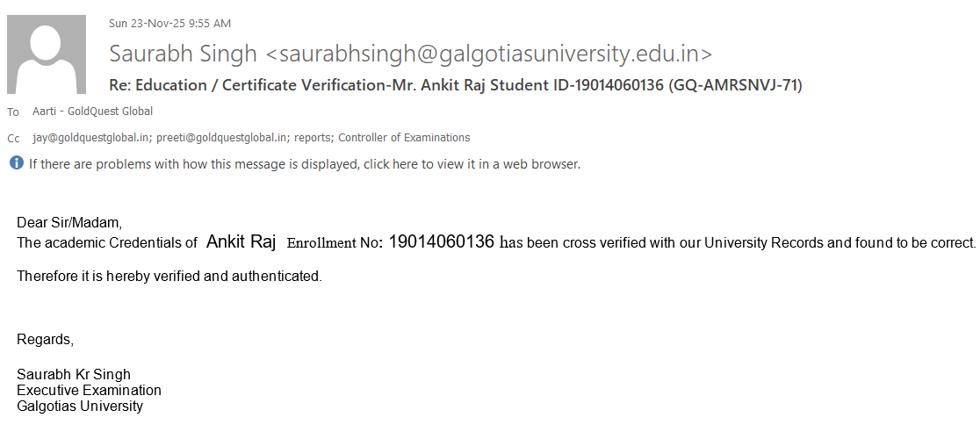
Task: Click 'Regards,' closing line
Action: (46, 340)
